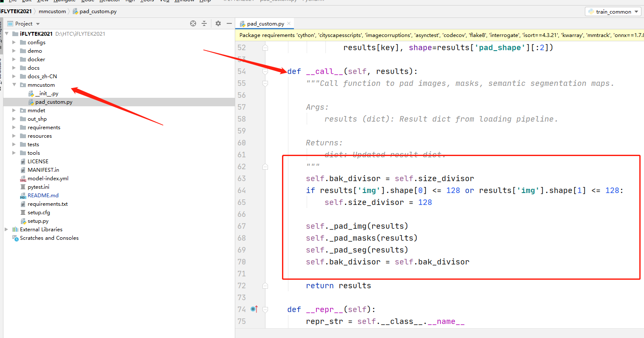Select pad_custom.py in the project tree
This screenshot has height=338, width=644.
54,102
